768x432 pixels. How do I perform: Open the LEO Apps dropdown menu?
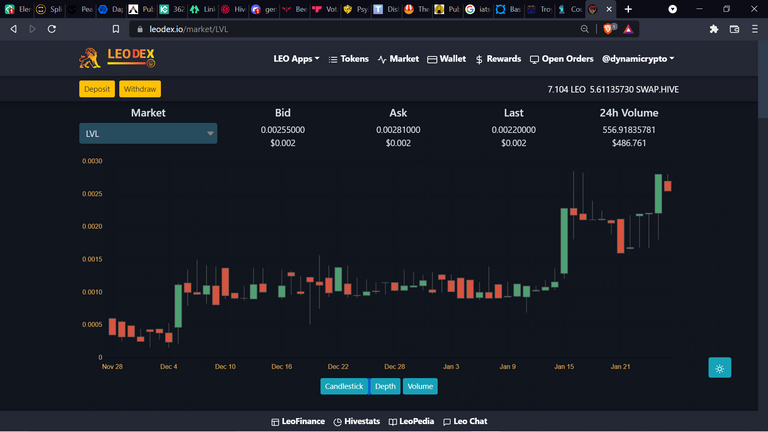tap(296, 59)
